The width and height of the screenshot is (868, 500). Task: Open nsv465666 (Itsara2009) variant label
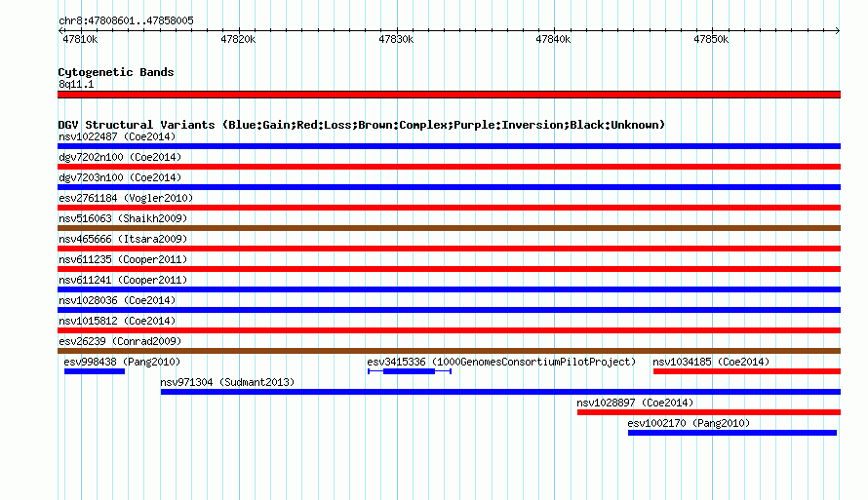point(123,239)
